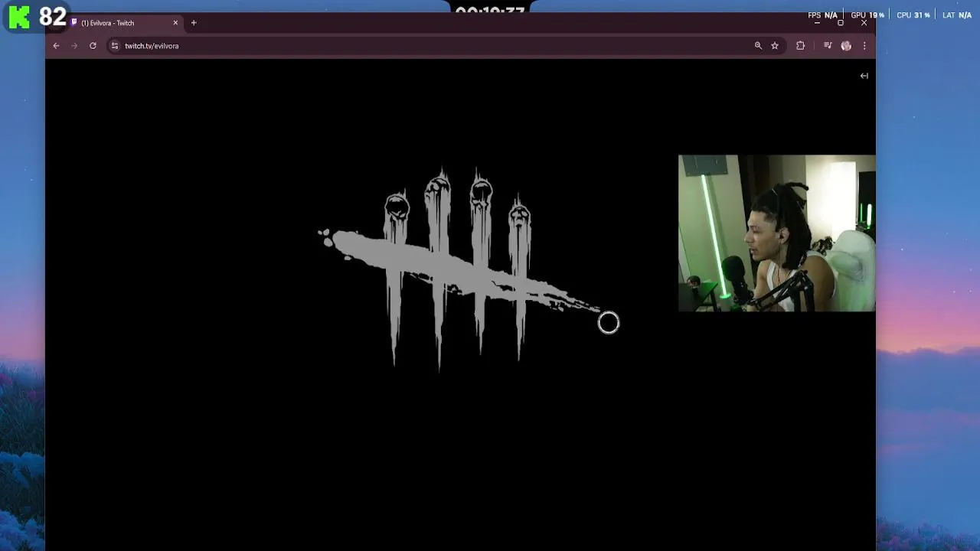Image resolution: width=980 pixels, height=551 pixels.
Task: Expand the collapsed chat panel arrow
Action: tap(864, 76)
